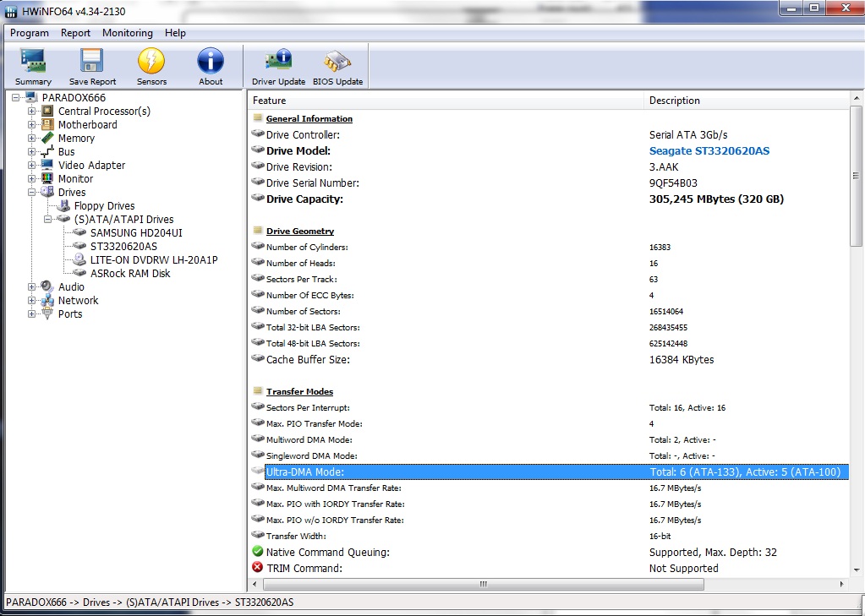This screenshot has height=616, width=865.
Task: Click the Ports connector icon
Action: tap(48, 313)
